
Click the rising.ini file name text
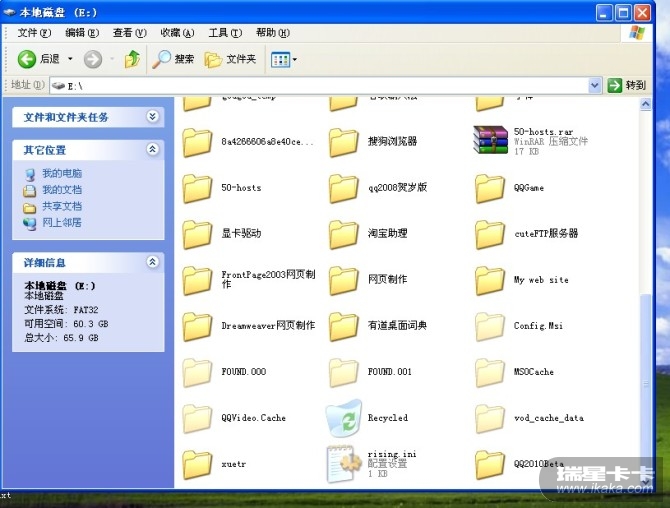tap(392, 454)
